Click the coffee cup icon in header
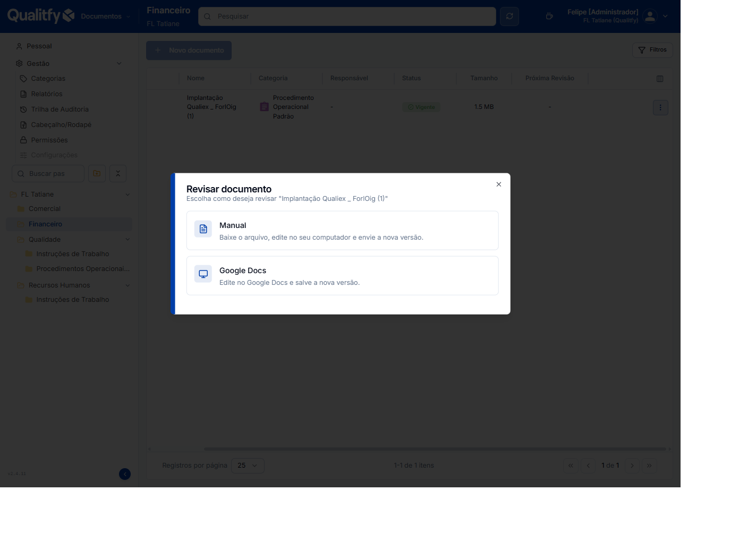This screenshot has width=756, height=541. point(549,16)
